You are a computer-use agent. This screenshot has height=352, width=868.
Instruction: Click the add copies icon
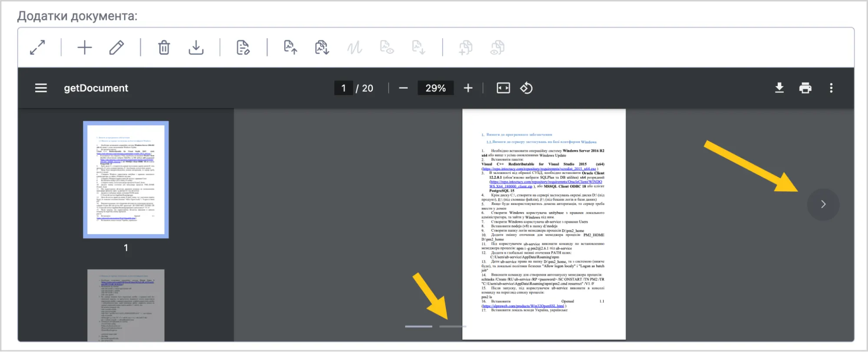point(465,47)
